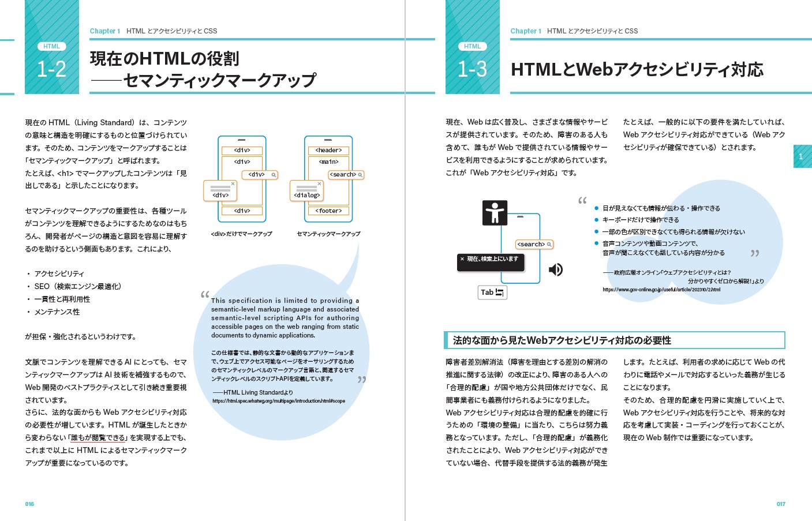Click the bullet 音声コンテンツや動画コンテンツで
The width and height of the screenshot is (812, 521).
650,243
